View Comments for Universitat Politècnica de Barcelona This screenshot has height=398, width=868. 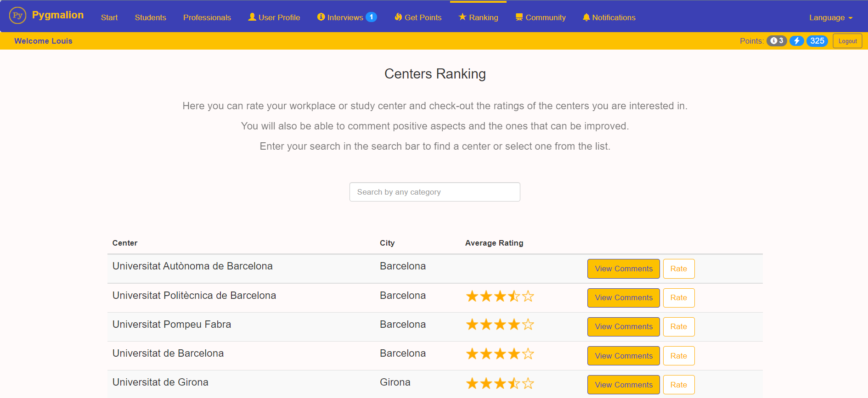pos(623,297)
